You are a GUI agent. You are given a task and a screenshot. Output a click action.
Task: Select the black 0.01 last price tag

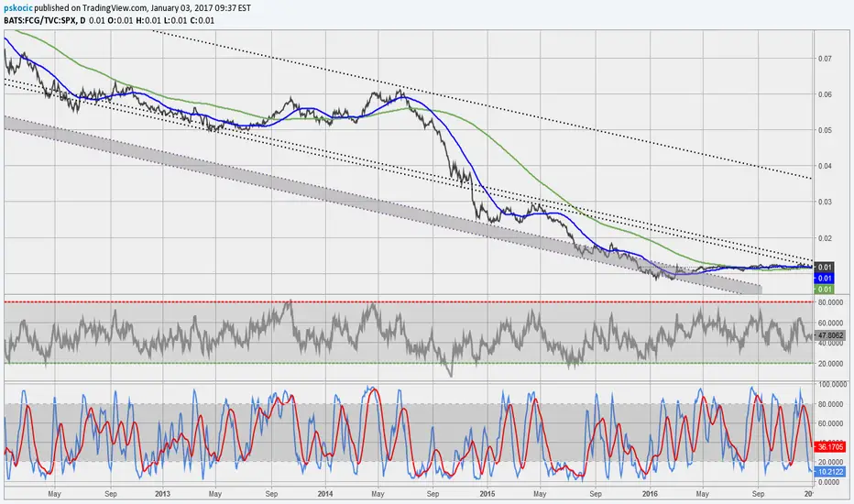pos(824,267)
